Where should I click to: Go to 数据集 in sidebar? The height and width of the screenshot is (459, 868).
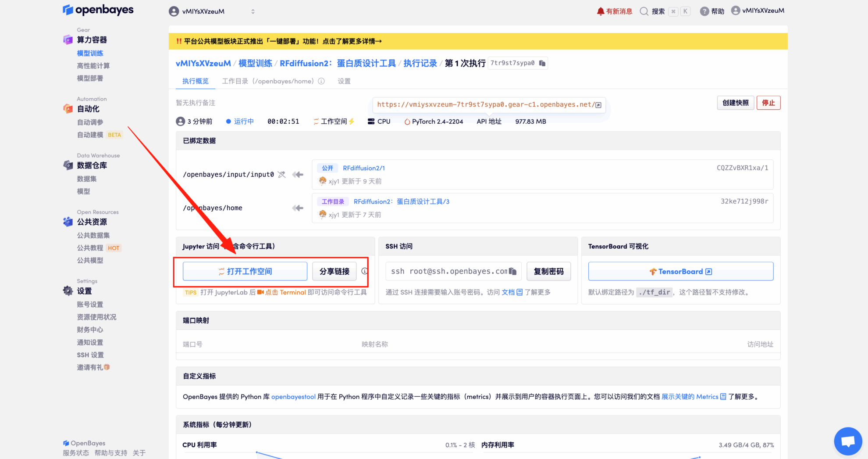coord(87,179)
